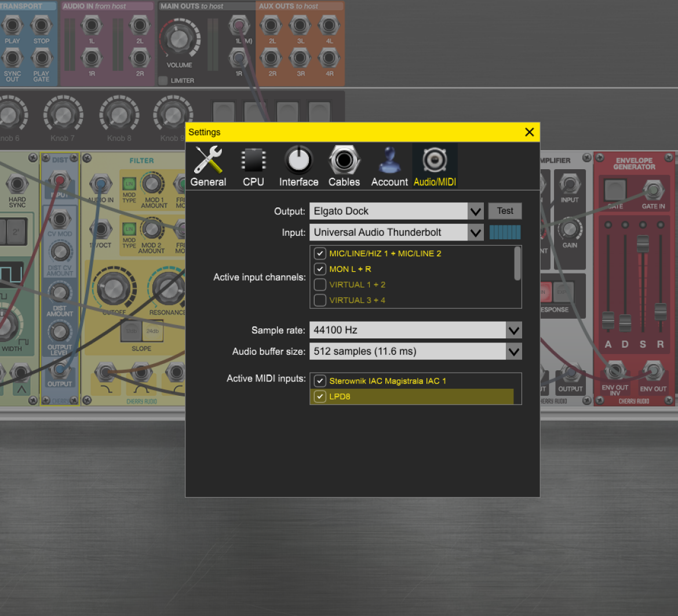Click Audio In 1R jack
678x616 pixels.
pos(92,57)
